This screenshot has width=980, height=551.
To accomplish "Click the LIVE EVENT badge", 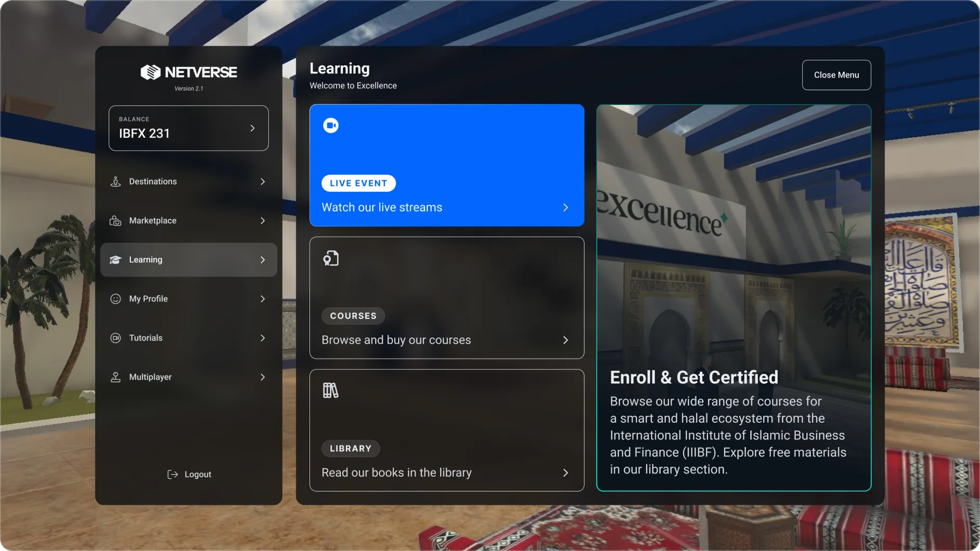I will [x=358, y=183].
